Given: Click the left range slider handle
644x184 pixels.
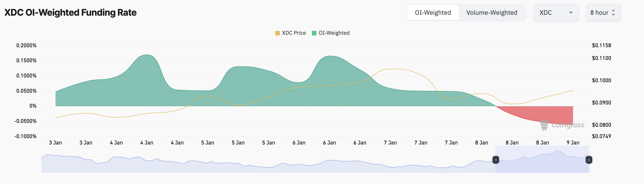Looking at the screenshot, I should click(x=496, y=160).
